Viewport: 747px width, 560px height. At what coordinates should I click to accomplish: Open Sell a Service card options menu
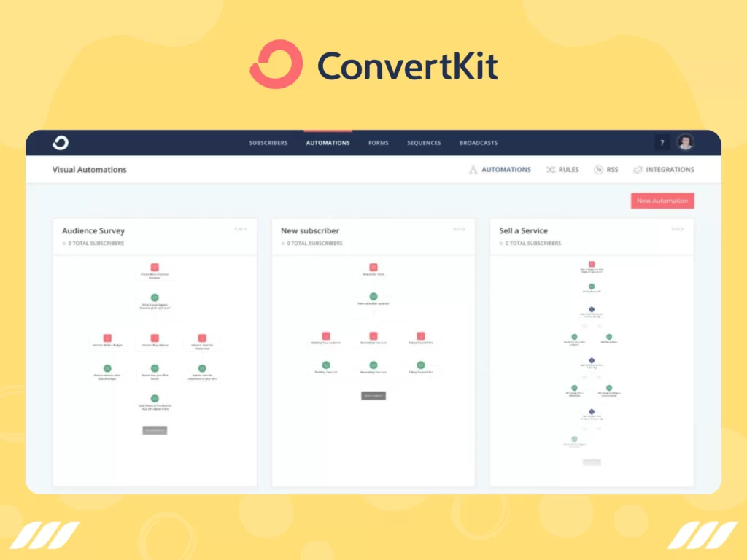coord(678,229)
